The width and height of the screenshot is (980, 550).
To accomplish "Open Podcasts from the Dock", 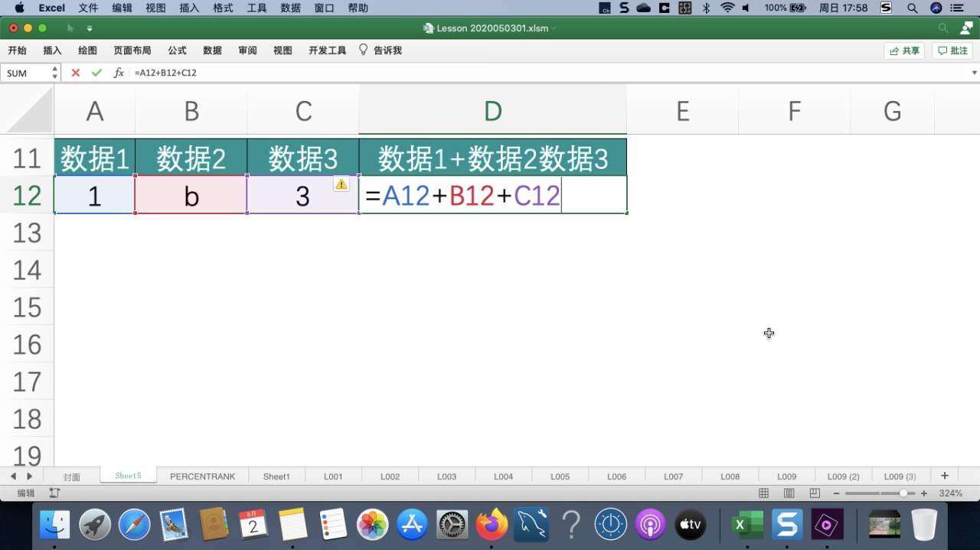I will [x=650, y=525].
